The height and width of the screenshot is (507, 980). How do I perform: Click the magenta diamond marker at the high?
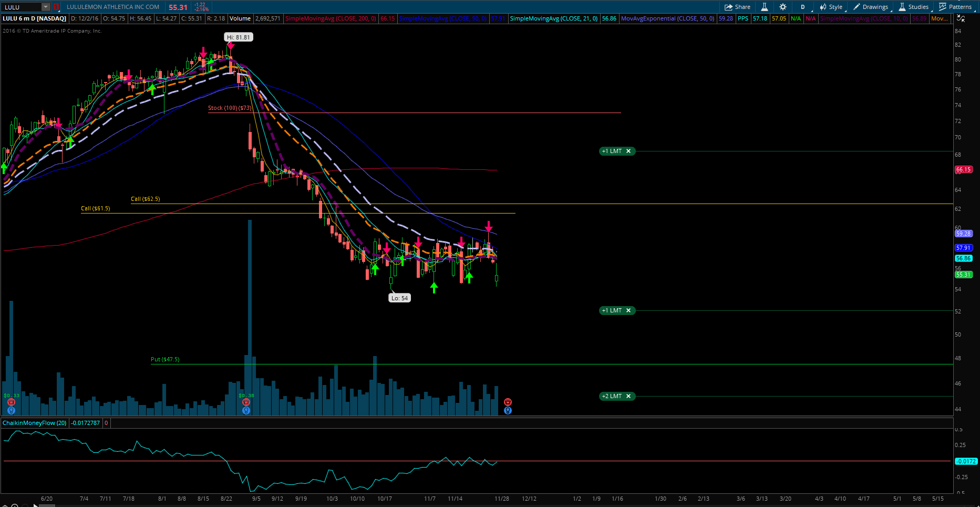point(230,46)
